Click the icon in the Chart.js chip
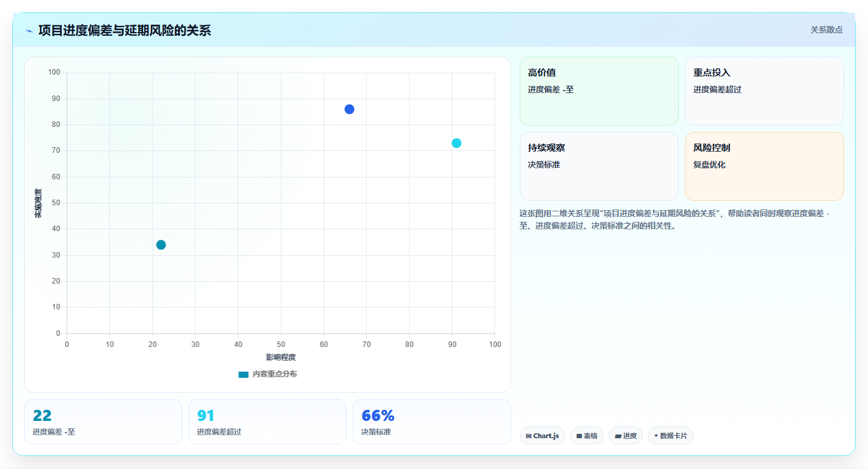Image resolution: width=868 pixels, height=469 pixels. coord(528,436)
